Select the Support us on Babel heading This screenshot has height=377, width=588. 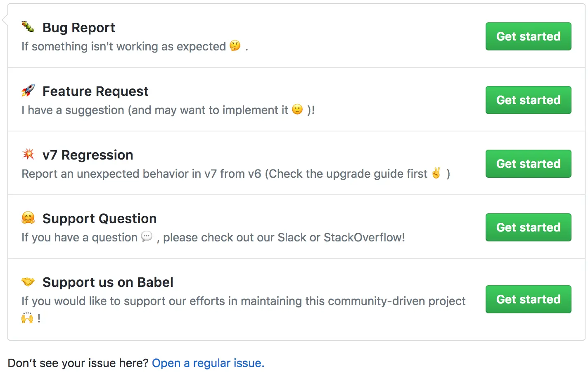click(x=108, y=282)
